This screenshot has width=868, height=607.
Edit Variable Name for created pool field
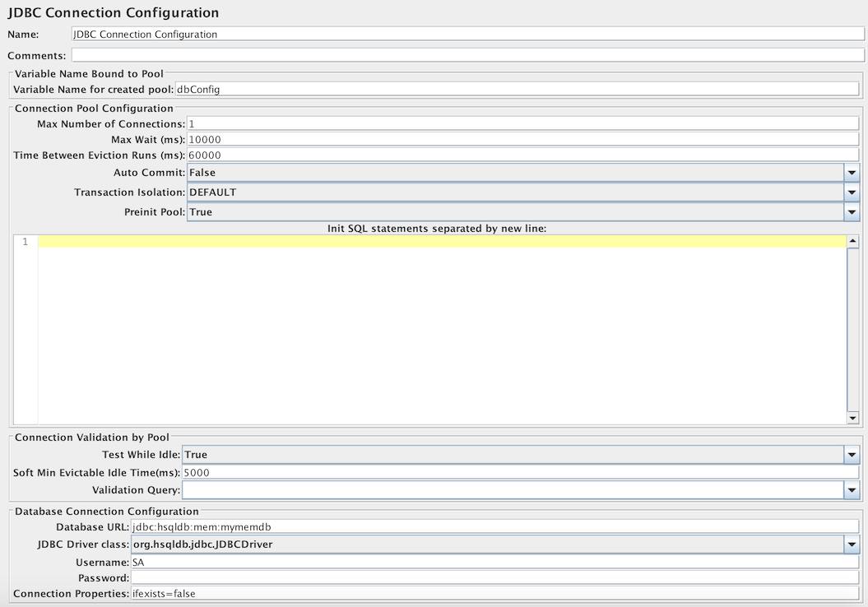[x=517, y=89]
